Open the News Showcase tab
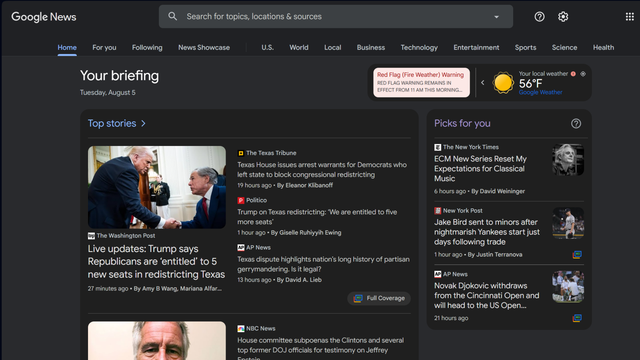 coord(204,47)
